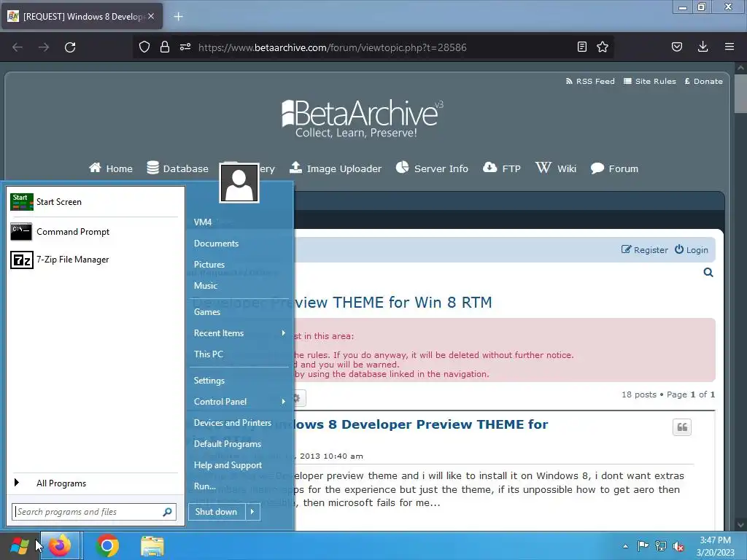This screenshot has width=747, height=560.
Task: Open Start Screen from start menu
Action: [x=95, y=202]
